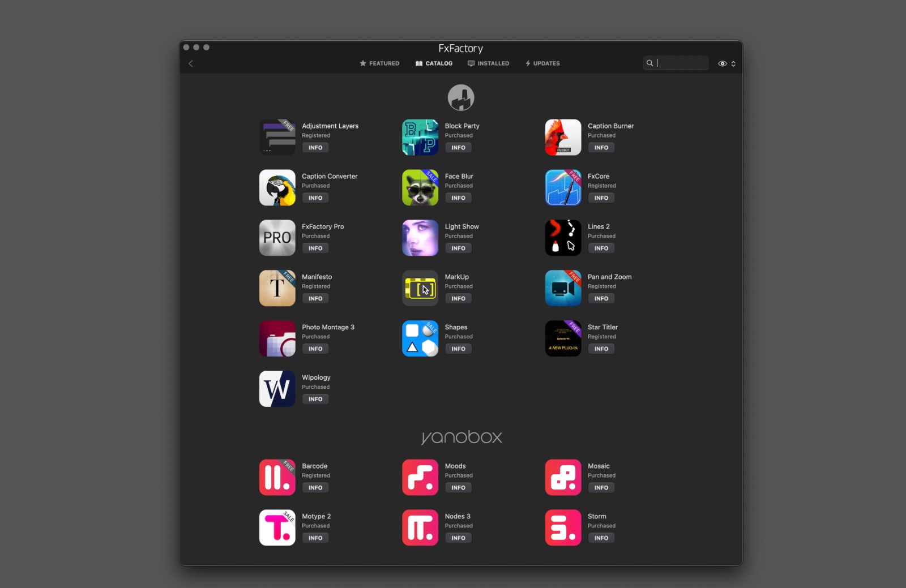This screenshot has width=906, height=588.
Task: Click INFO button for Face Blur
Action: (x=458, y=198)
